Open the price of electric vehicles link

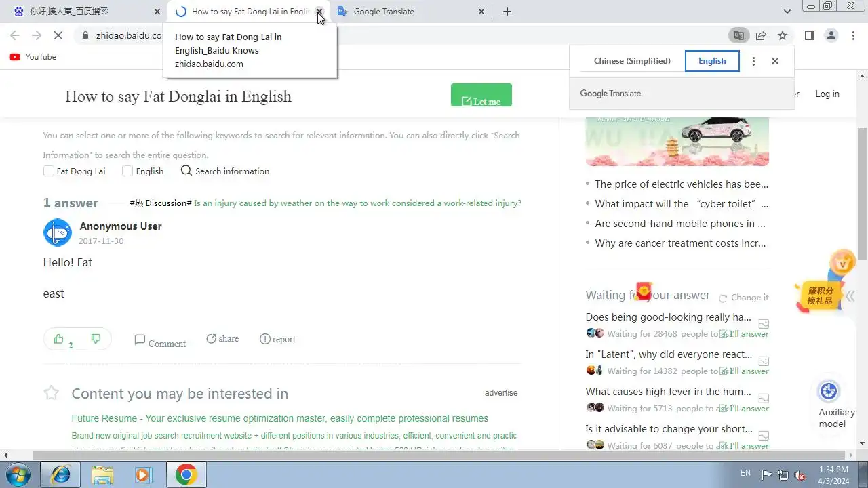pos(682,184)
